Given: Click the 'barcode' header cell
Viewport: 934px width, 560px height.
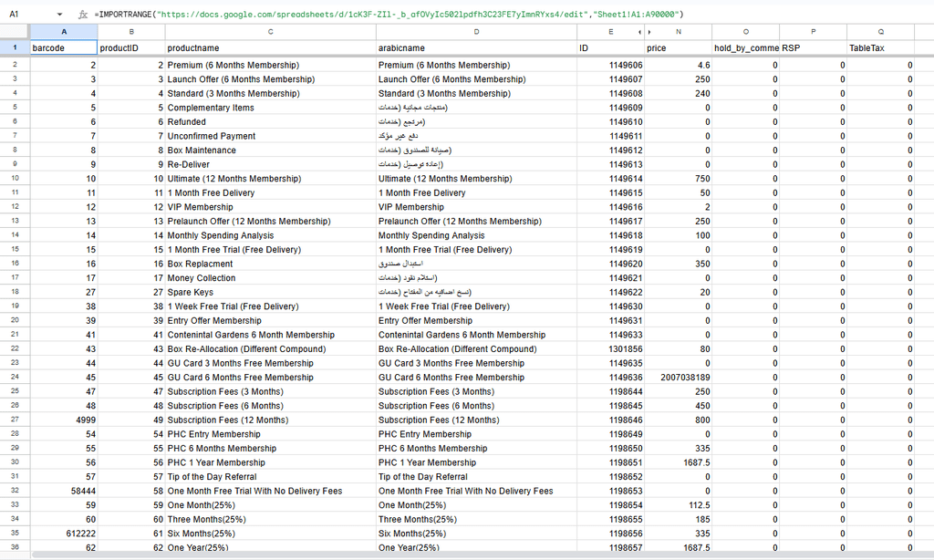Looking at the screenshot, I should tap(63, 47).
